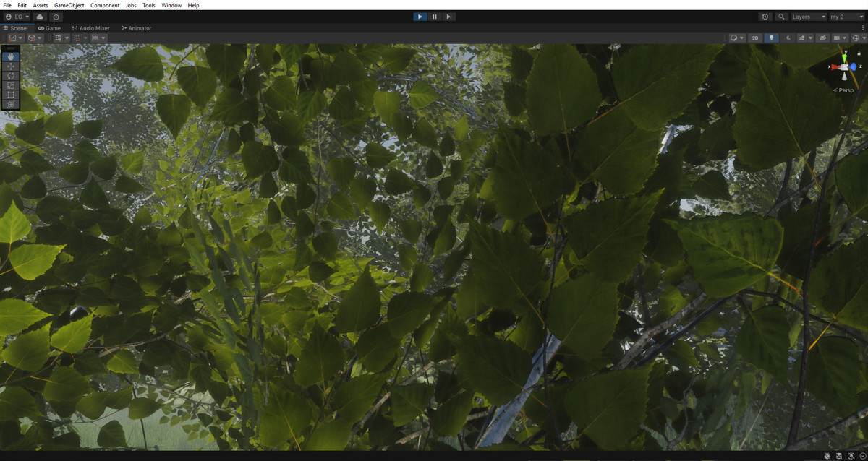Click the cache server icon in status bar

pyautogui.click(x=839, y=456)
